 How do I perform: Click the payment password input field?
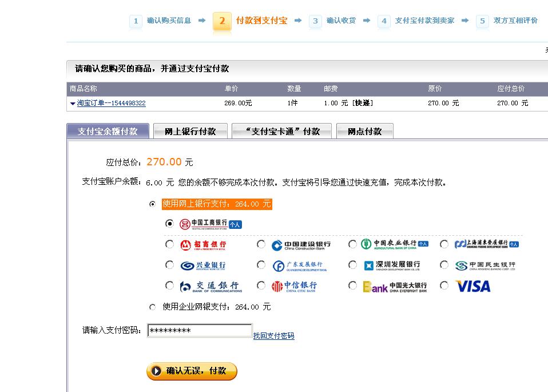point(199,331)
